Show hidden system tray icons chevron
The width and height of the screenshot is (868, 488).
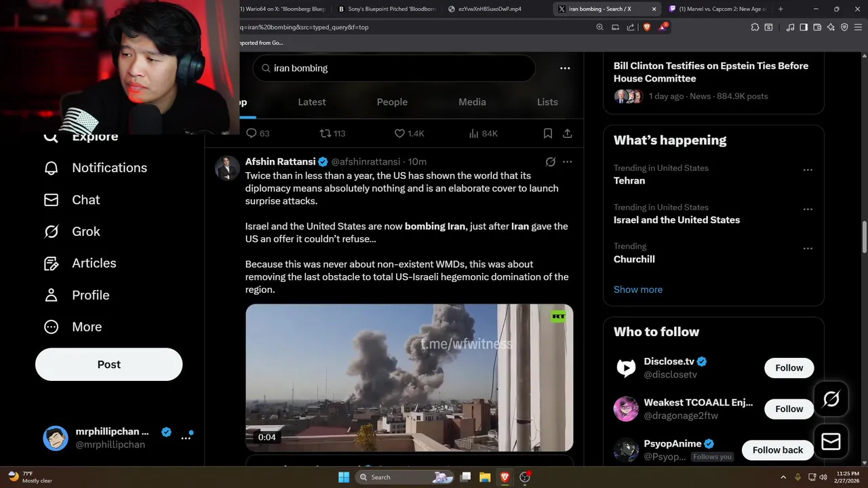pyautogui.click(x=783, y=477)
